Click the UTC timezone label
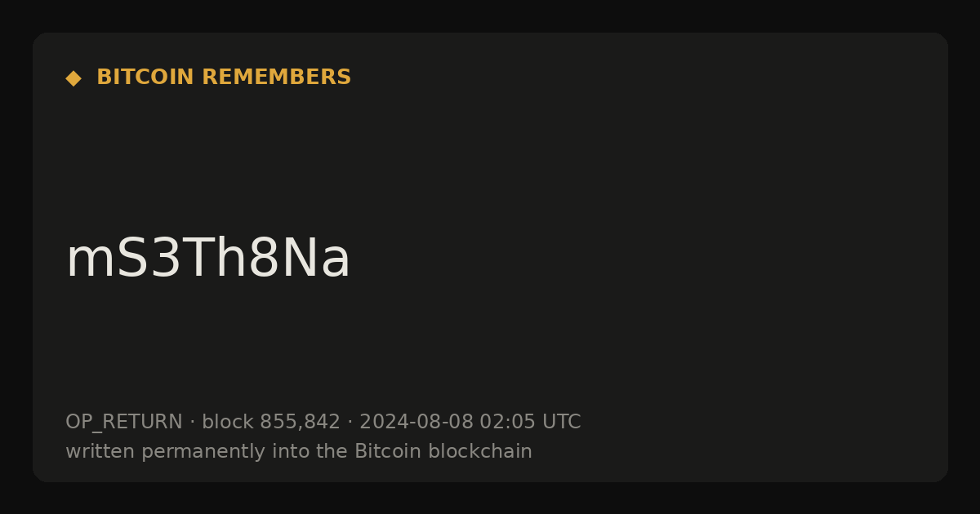Screen dimensions: 980x514 561,422
